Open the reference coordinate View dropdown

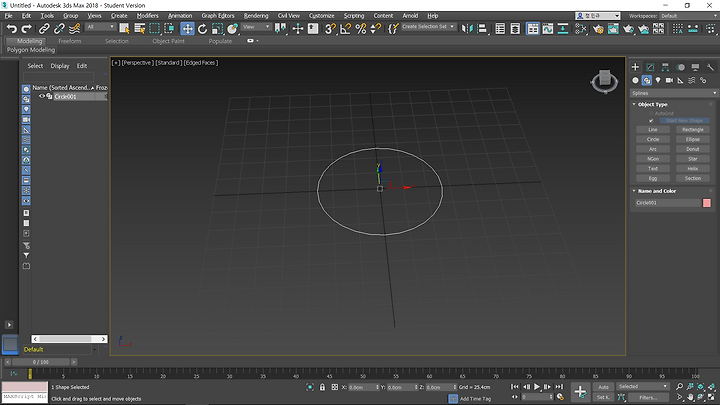(x=256, y=27)
